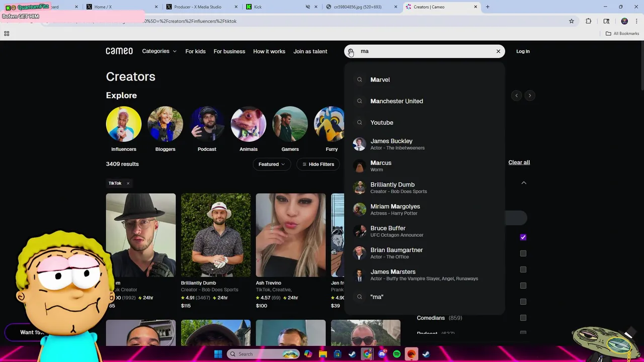Bookmark this page with star icon
Image resolution: width=644 pixels, height=362 pixels.
tap(572, 21)
